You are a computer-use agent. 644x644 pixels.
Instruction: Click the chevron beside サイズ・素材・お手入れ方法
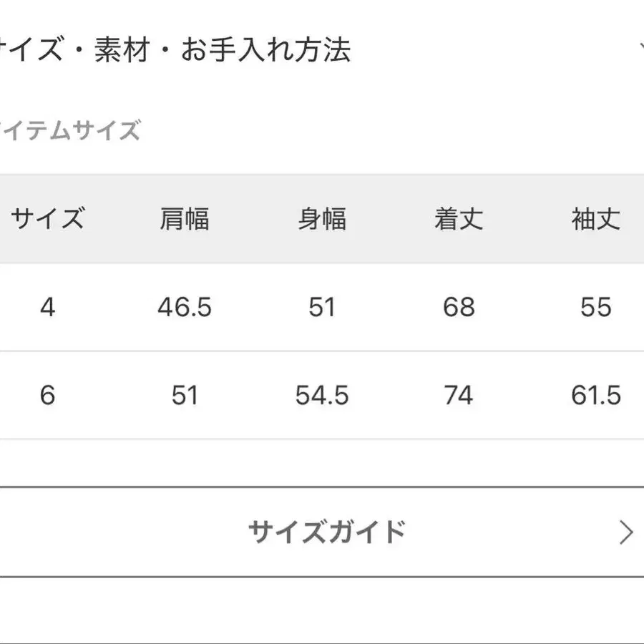640,50
